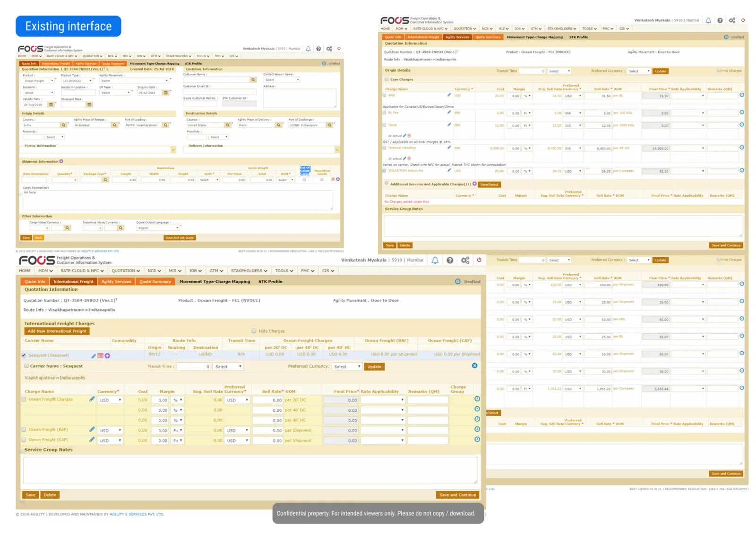756x538 pixels.
Task: Click the notification bell in bottom-left window
Action: 435,260
